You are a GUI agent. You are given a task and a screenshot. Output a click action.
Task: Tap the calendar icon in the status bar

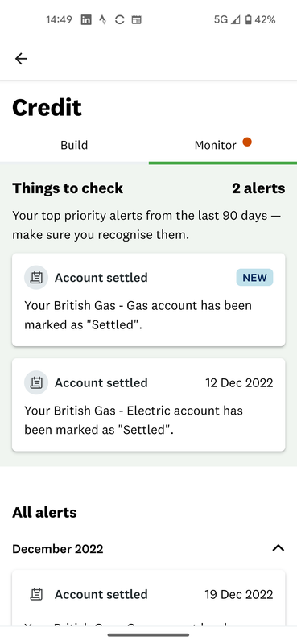(x=136, y=19)
